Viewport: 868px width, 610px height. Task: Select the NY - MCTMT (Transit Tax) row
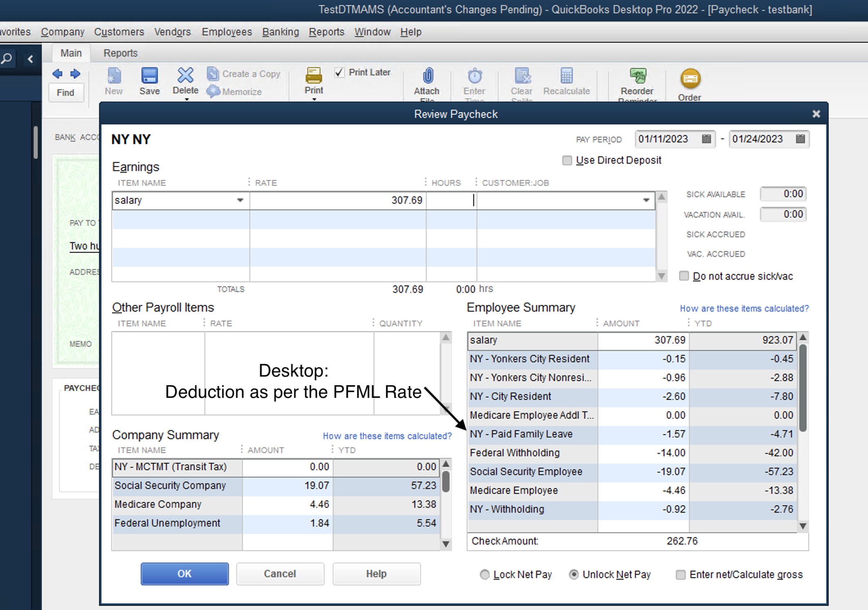(x=276, y=467)
